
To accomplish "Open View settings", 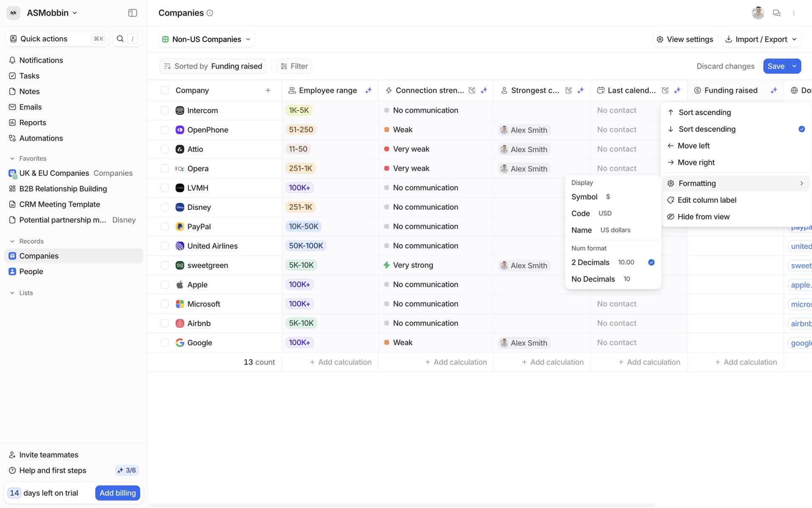I will pos(685,39).
